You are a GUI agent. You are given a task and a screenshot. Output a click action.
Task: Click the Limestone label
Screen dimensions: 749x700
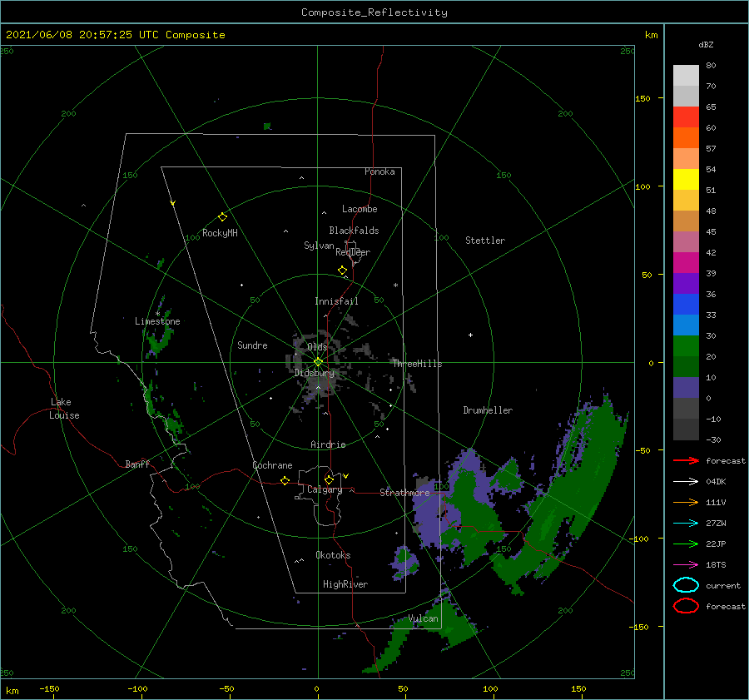coord(157,321)
